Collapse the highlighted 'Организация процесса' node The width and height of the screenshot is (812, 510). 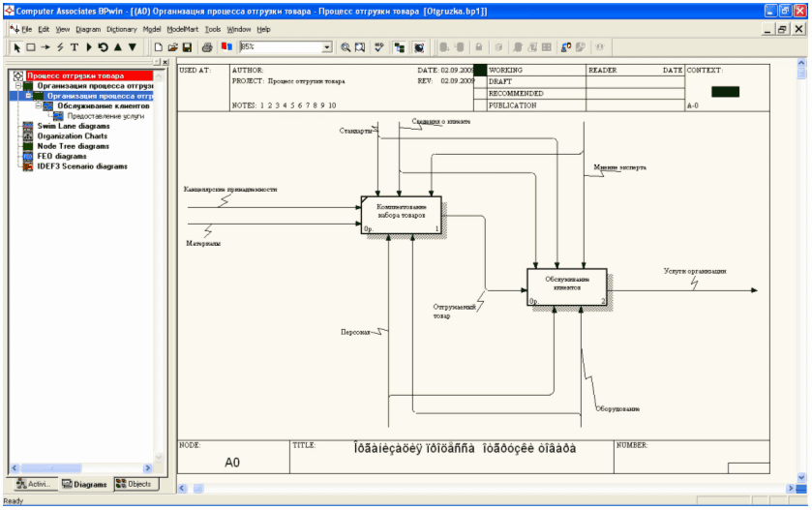coord(28,96)
